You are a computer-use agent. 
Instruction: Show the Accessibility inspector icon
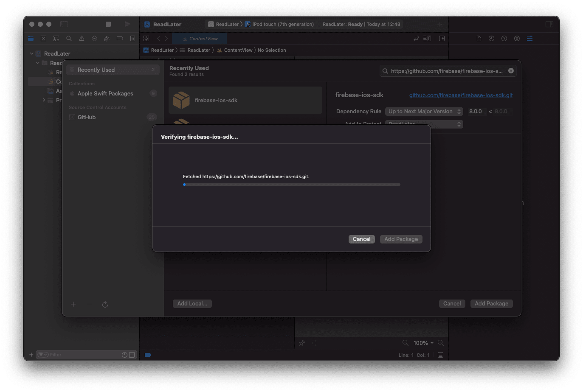(517, 38)
